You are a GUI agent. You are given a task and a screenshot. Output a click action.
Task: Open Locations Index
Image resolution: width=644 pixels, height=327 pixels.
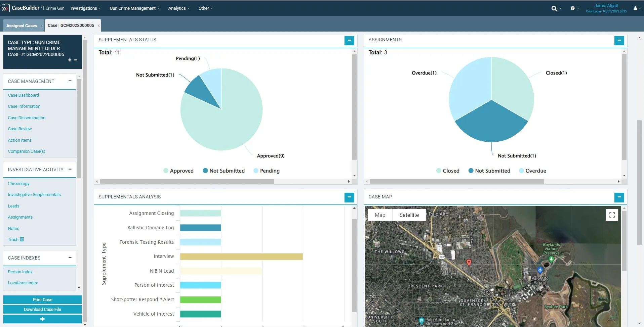[23, 283]
